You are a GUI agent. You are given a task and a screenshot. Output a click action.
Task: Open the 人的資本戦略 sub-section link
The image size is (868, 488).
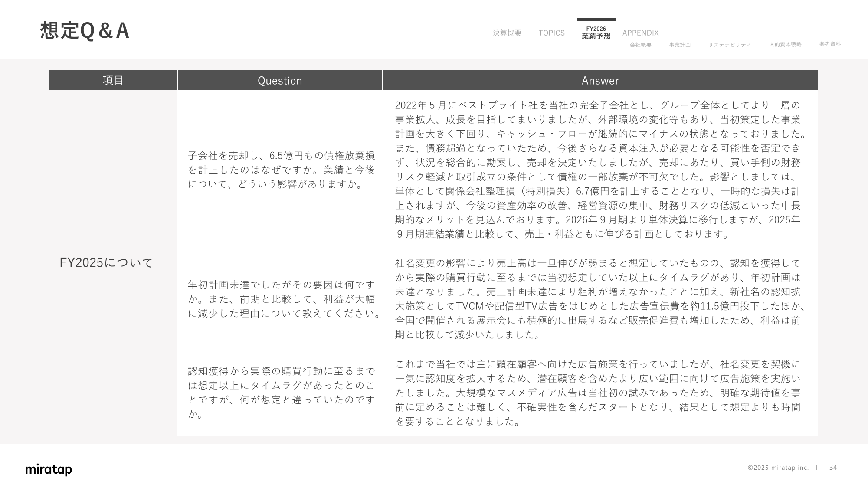[x=785, y=44]
